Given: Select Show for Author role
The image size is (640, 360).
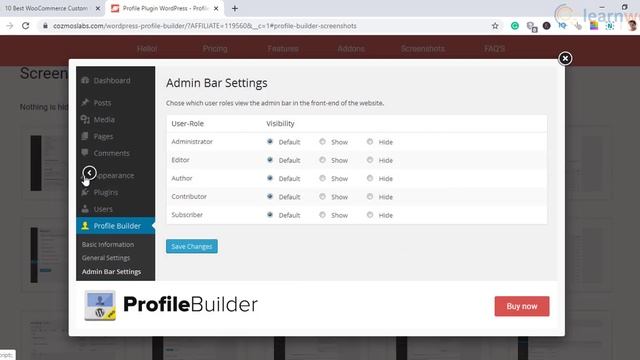Looking at the screenshot, I should [322, 178].
